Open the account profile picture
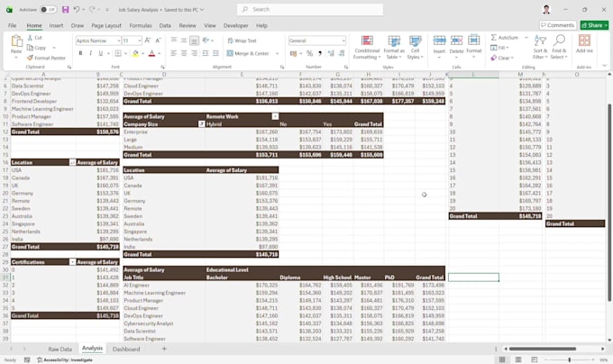613x364 pixels. (x=546, y=9)
